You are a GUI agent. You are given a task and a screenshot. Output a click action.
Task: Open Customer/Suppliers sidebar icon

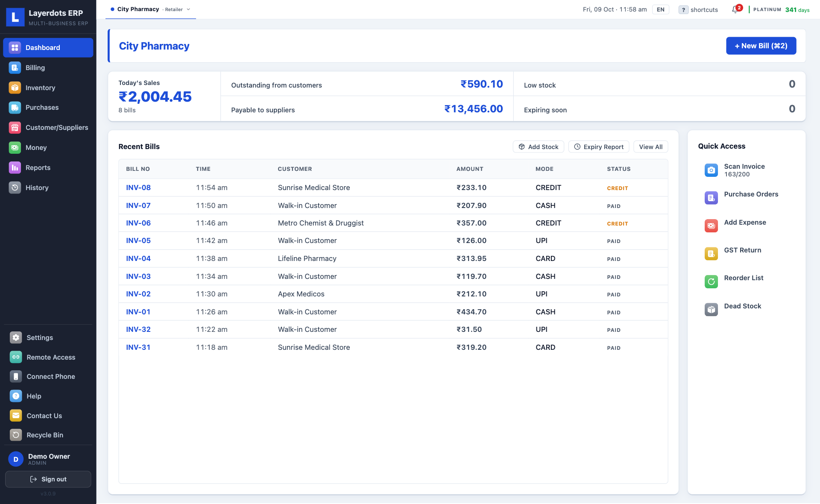pyautogui.click(x=15, y=127)
